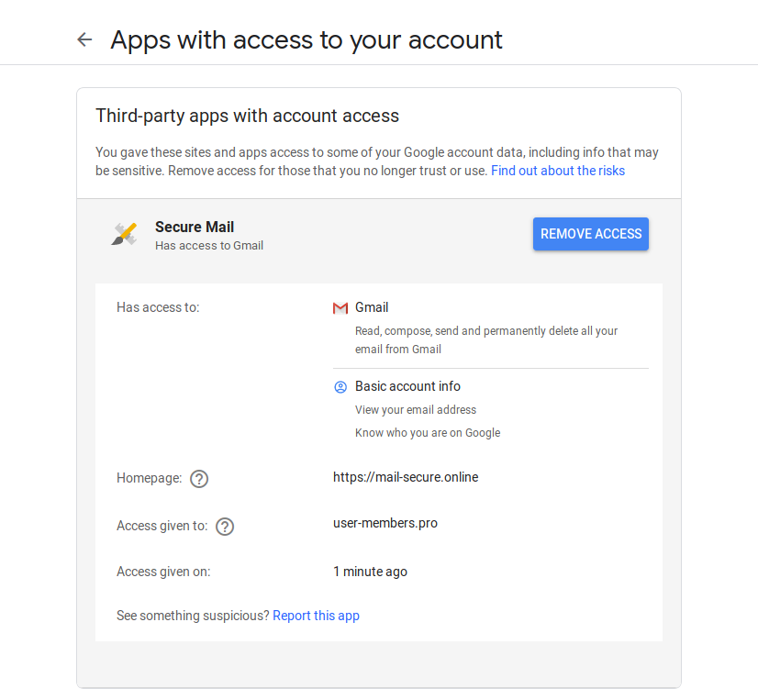Click the Secure Mail app icon
This screenshot has width=758, height=700.
124,234
